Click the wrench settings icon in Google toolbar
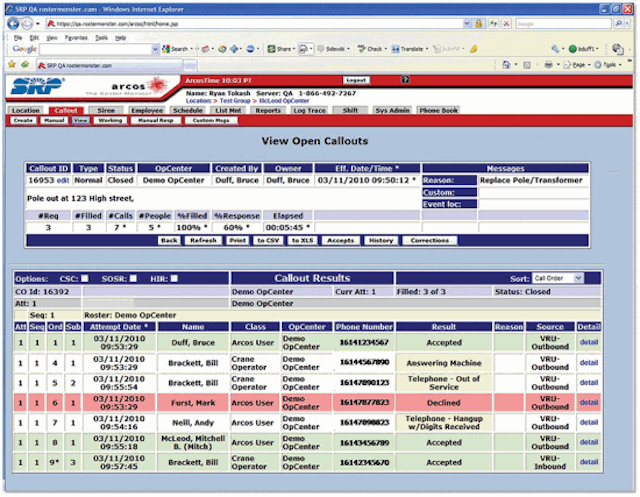The image size is (640, 497). click(x=555, y=49)
